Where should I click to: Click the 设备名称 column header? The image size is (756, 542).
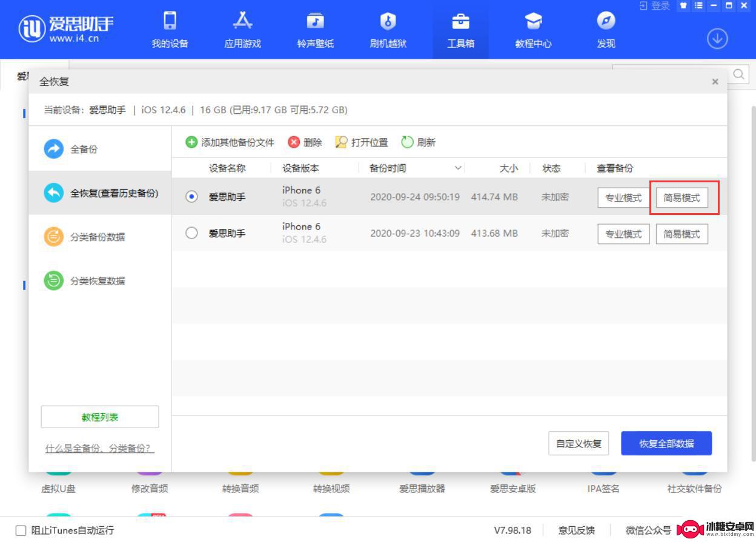coord(227,168)
